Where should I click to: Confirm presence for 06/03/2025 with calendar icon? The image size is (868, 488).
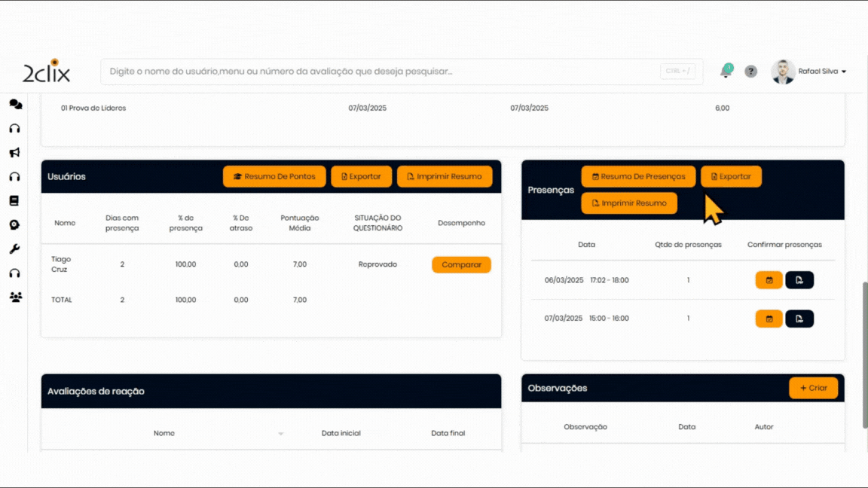pyautogui.click(x=769, y=280)
